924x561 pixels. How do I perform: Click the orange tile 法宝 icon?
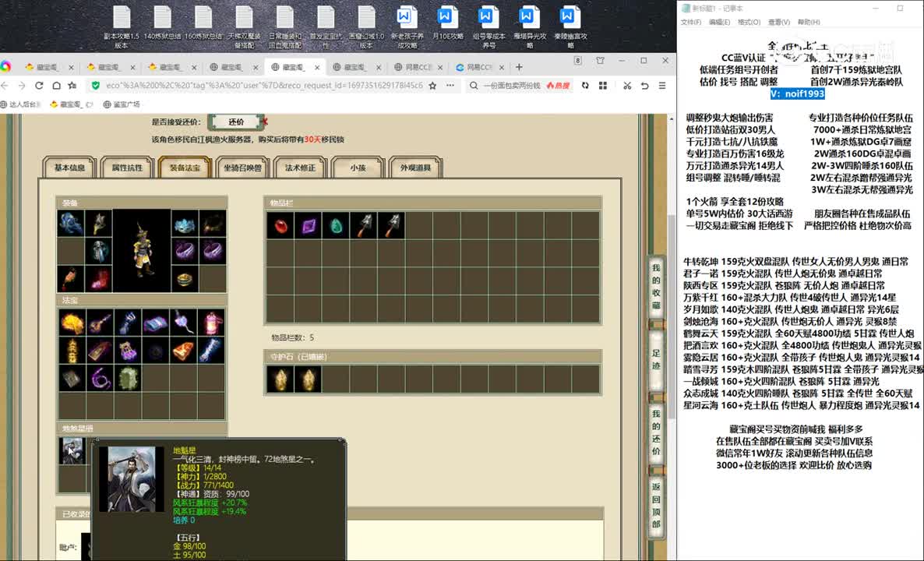183,350
